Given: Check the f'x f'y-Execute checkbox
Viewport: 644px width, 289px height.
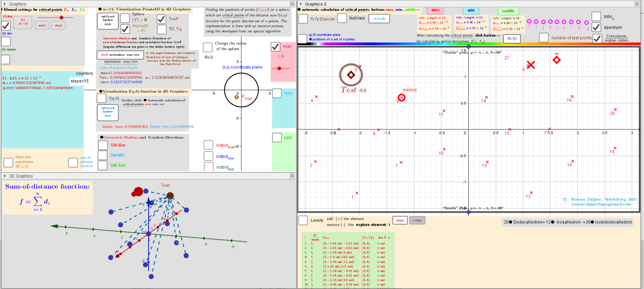Looking at the screenshot, I should [x=303, y=19].
